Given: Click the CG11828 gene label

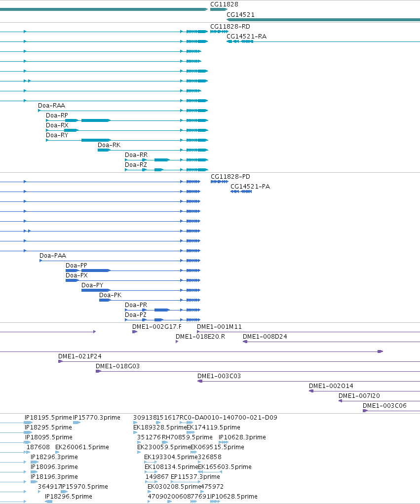Looking at the screenshot, I should (224, 4).
